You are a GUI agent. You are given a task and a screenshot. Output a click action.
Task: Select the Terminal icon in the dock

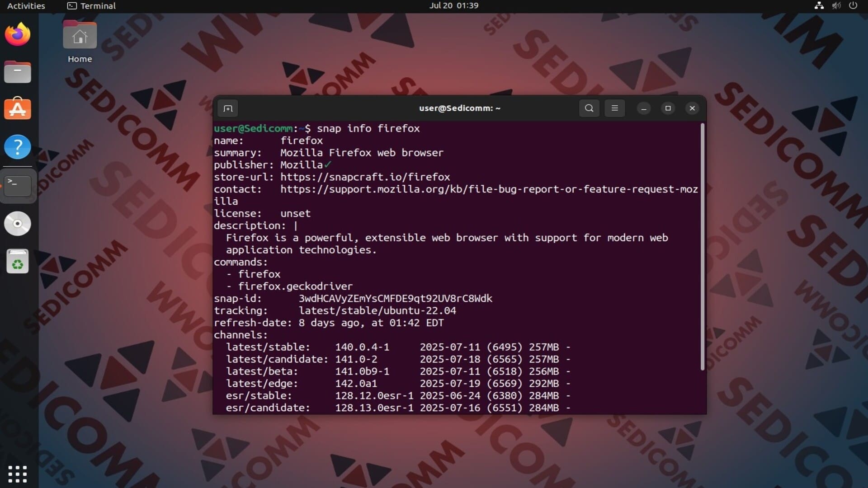(x=18, y=185)
